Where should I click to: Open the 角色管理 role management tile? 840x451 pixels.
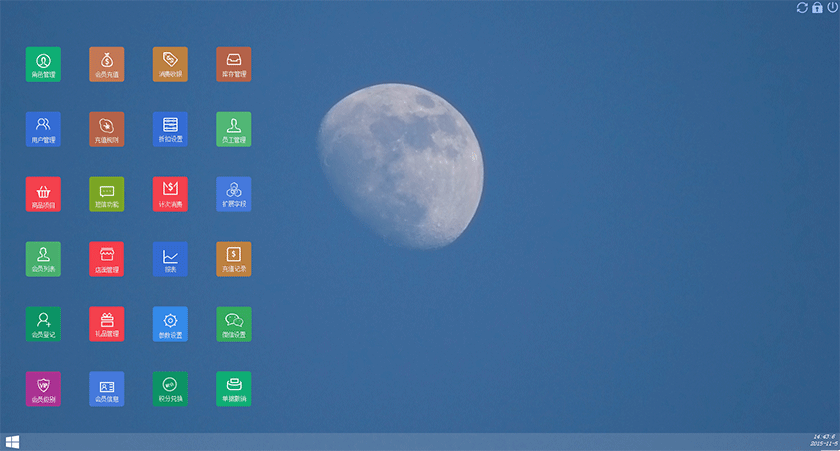(43, 64)
